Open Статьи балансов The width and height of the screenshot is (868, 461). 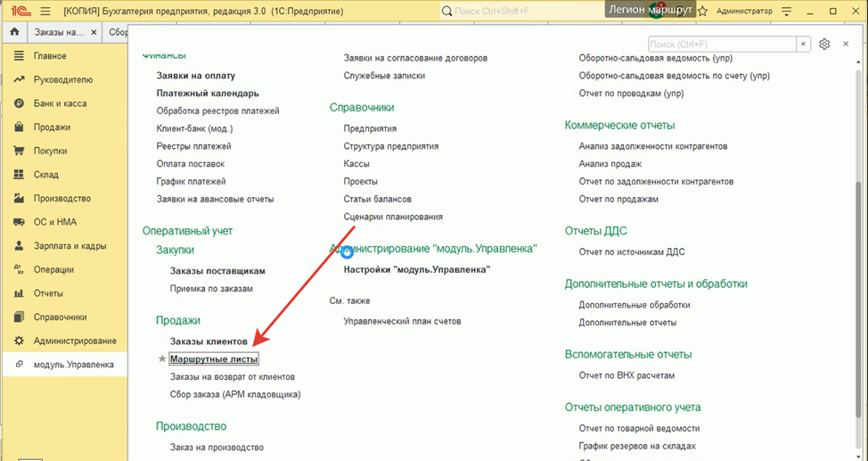point(378,199)
